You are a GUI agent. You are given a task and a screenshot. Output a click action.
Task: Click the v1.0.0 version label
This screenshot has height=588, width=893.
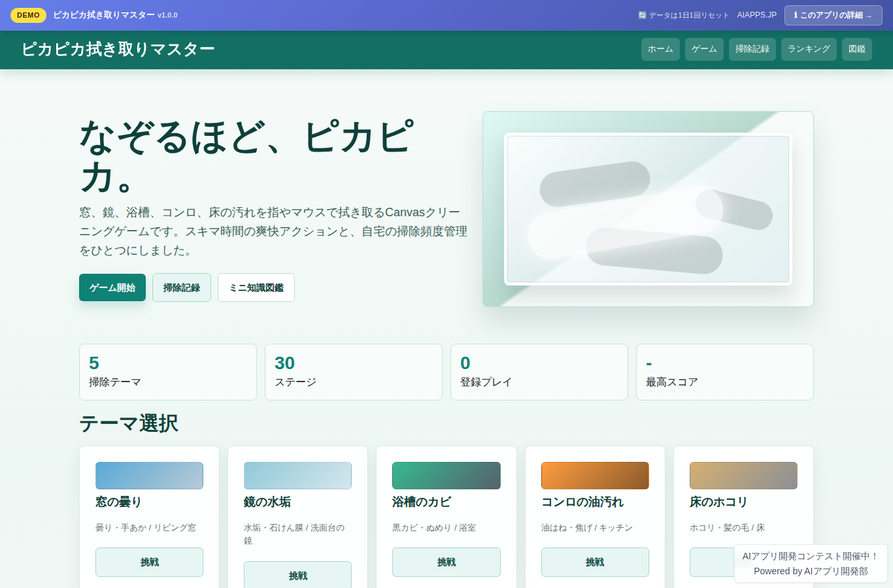coord(167,15)
